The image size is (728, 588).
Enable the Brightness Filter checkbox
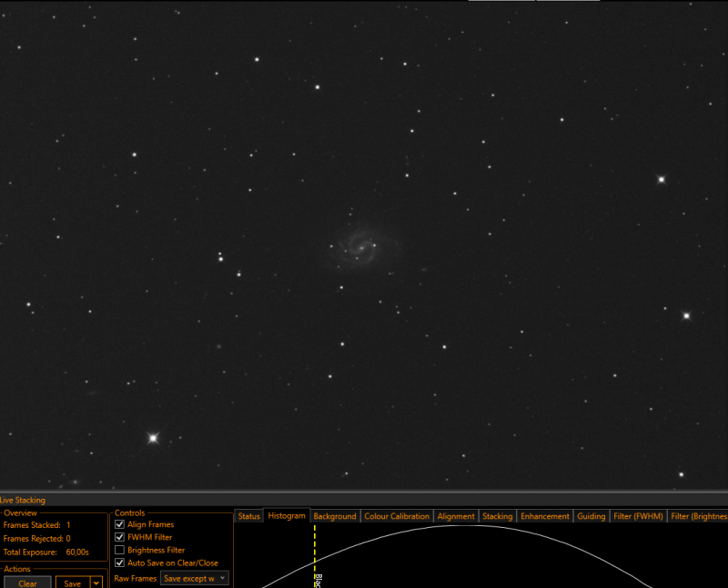119,550
